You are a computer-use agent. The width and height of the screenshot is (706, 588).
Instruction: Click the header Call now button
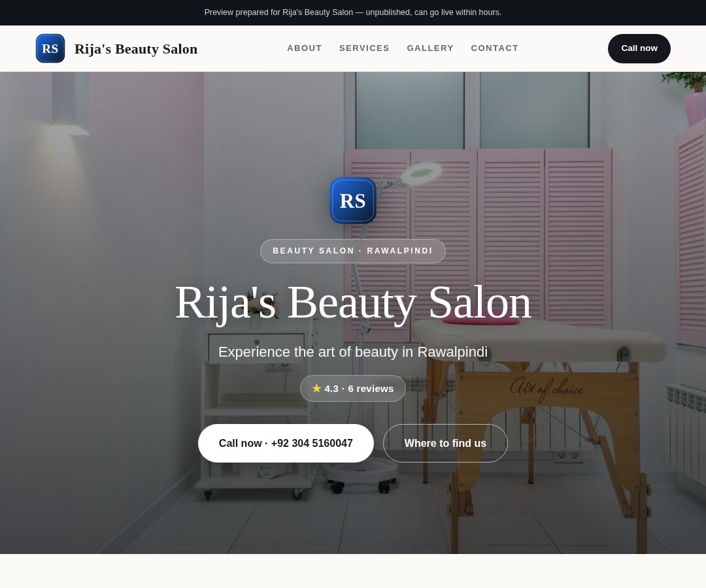point(639,48)
